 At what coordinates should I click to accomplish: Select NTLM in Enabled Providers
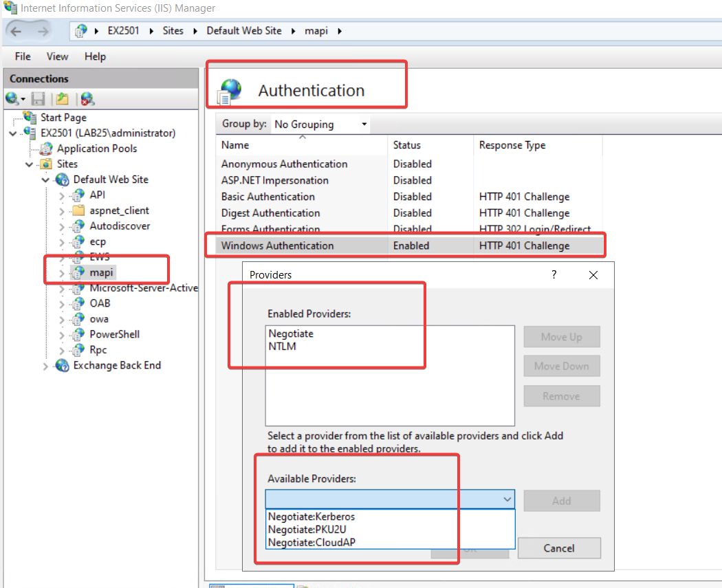click(x=282, y=346)
